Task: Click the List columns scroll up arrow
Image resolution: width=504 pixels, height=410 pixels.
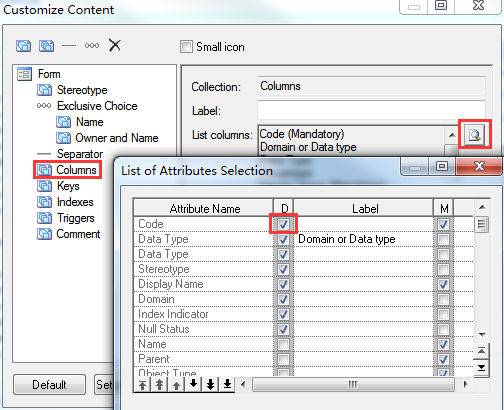Action: point(452,135)
